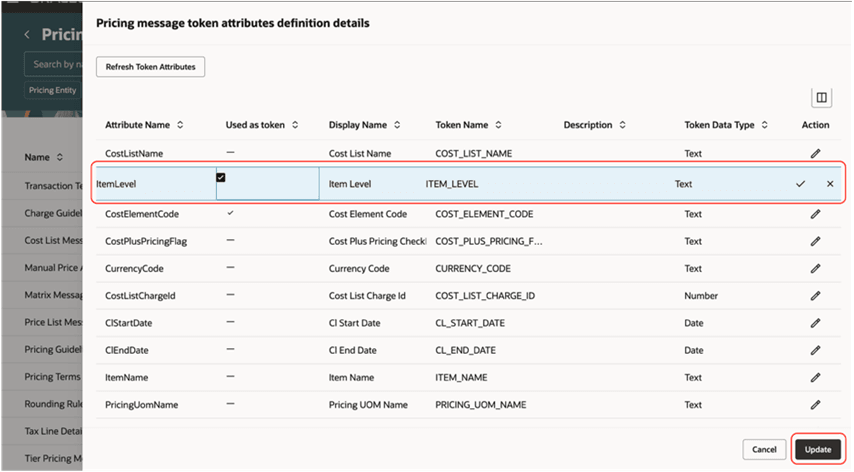Screen dimensions: 854x472
Task: Select the CostListChargeId attribute cell
Action: [x=140, y=296]
